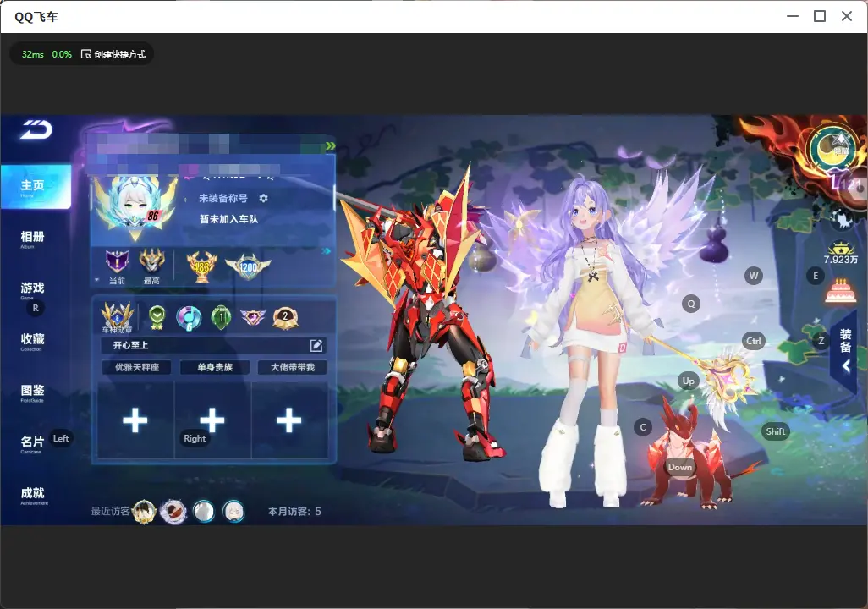This screenshot has width=868, height=609.
Task: Click the E key overlay
Action: [x=816, y=276]
